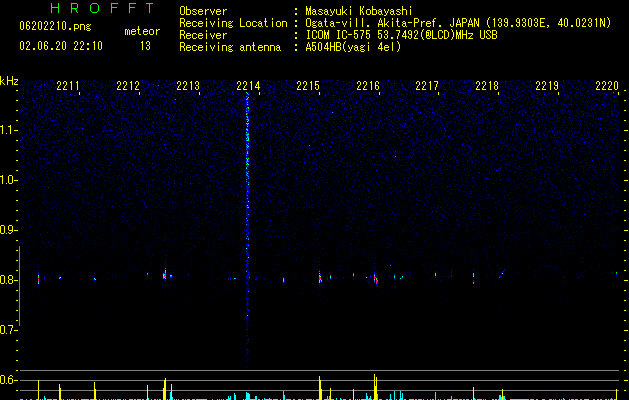Select the file name 06202210.png
Viewport: 629px width, 400px height.
[55, 27]
